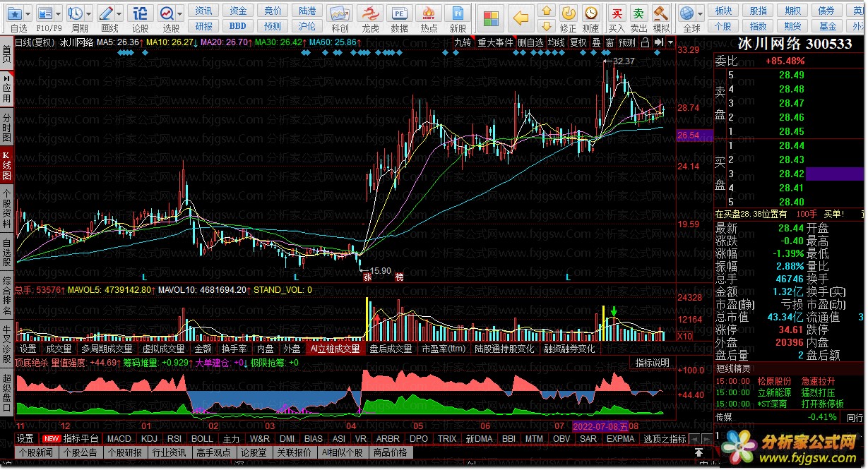Viewport: 868px width, 470px height.
Task: Click the padlock icon in chart header
Action: [645, 42]
